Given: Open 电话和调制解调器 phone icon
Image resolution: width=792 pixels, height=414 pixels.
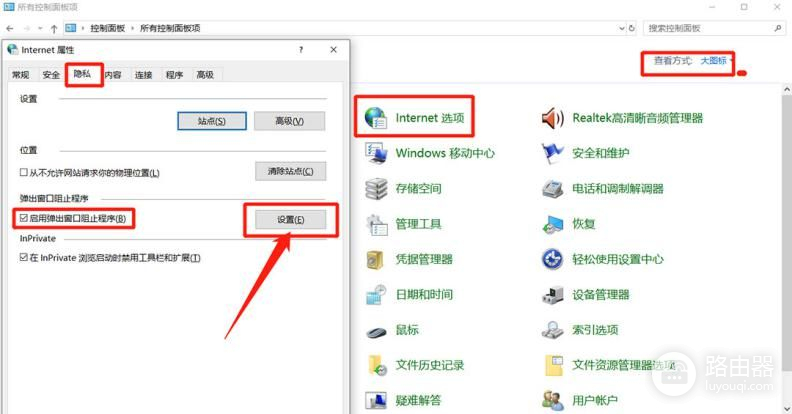Looking at the screenshot, I should click(553, 188).
